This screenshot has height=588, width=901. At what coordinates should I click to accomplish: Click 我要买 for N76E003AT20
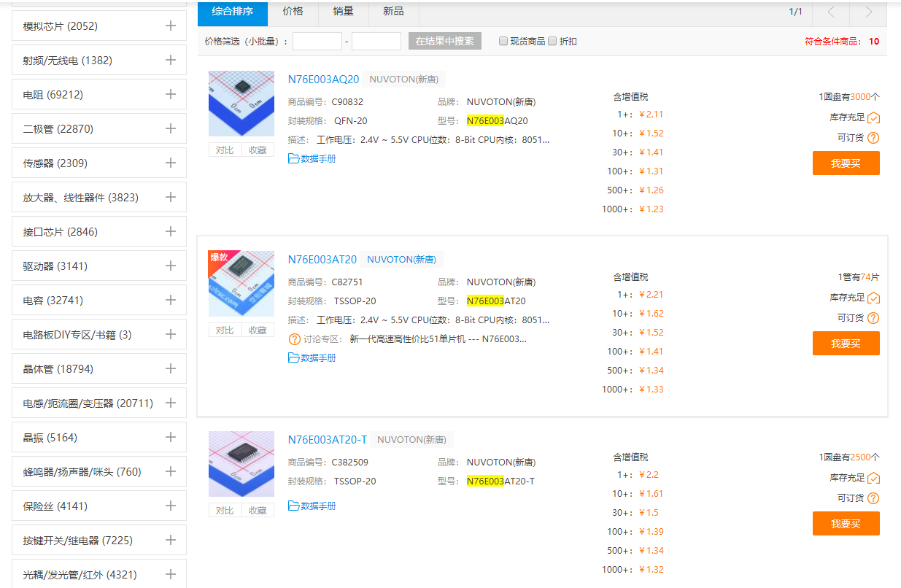click(x=846, y=344)
